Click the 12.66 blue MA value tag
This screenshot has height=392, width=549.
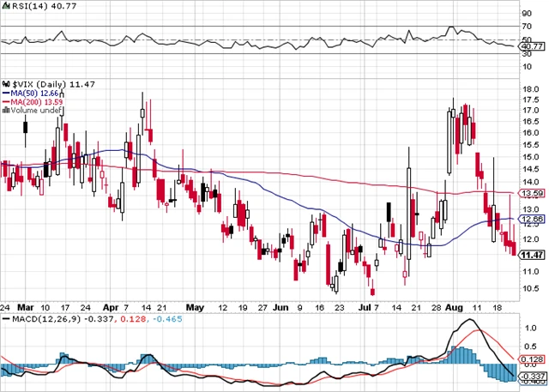click(533, 219)
